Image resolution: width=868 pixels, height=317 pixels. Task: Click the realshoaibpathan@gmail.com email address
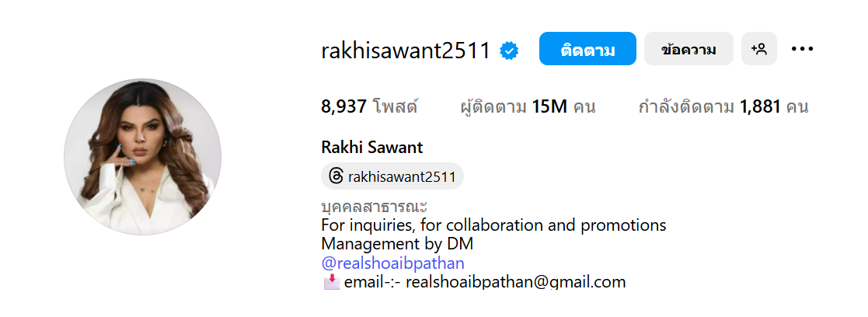(516, 282)
